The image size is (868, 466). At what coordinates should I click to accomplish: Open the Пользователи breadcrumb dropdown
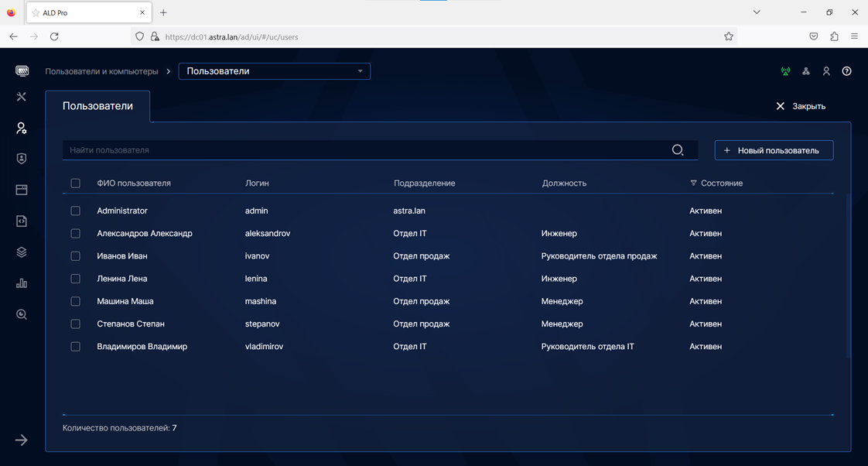pos(275,71)
